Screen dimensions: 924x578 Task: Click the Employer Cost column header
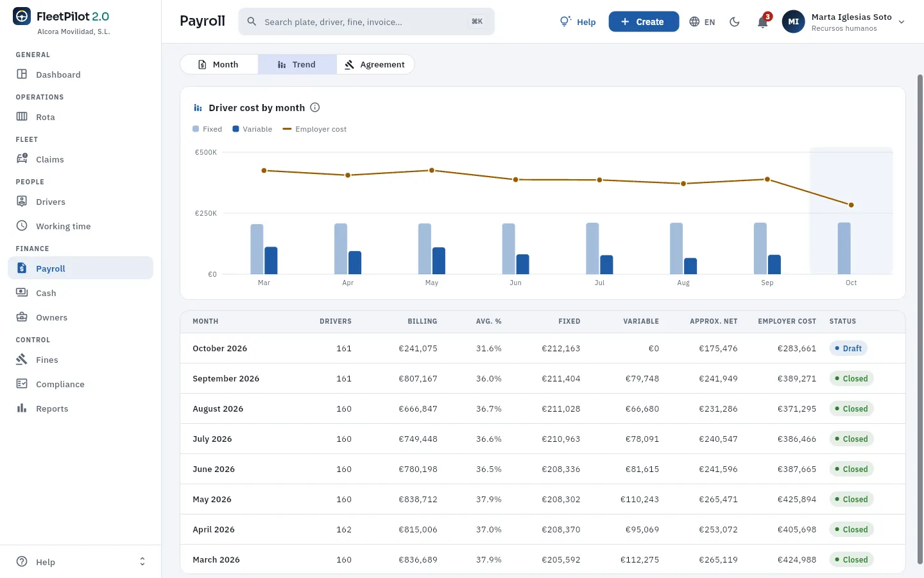(787, 321)
